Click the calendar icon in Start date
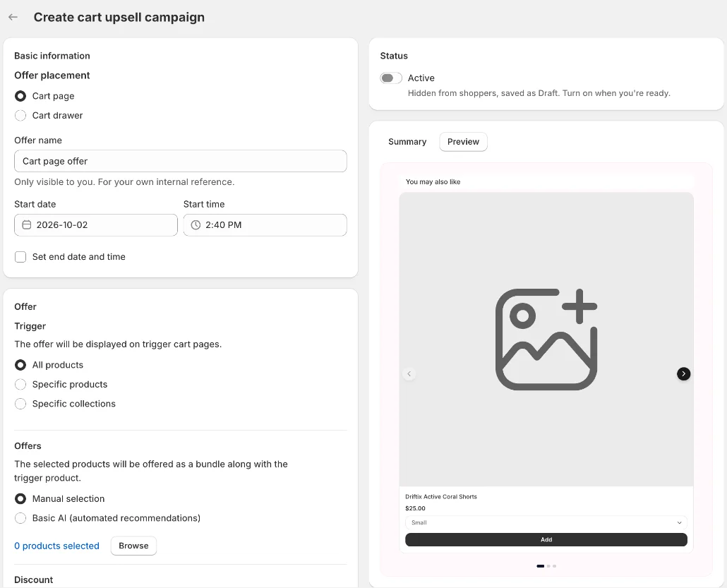727x588 pixels. (x=27, y=225)
